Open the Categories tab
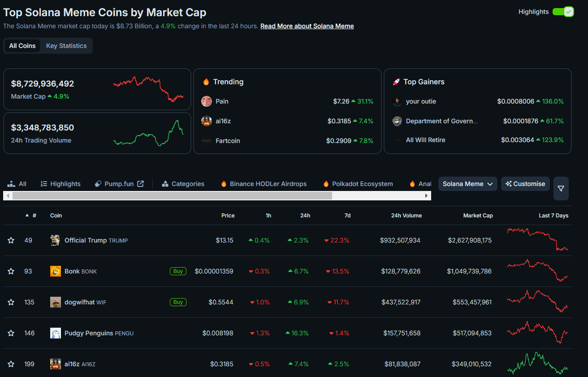The width and height of the screenshot is (588, 377). [x=183, y=184]
